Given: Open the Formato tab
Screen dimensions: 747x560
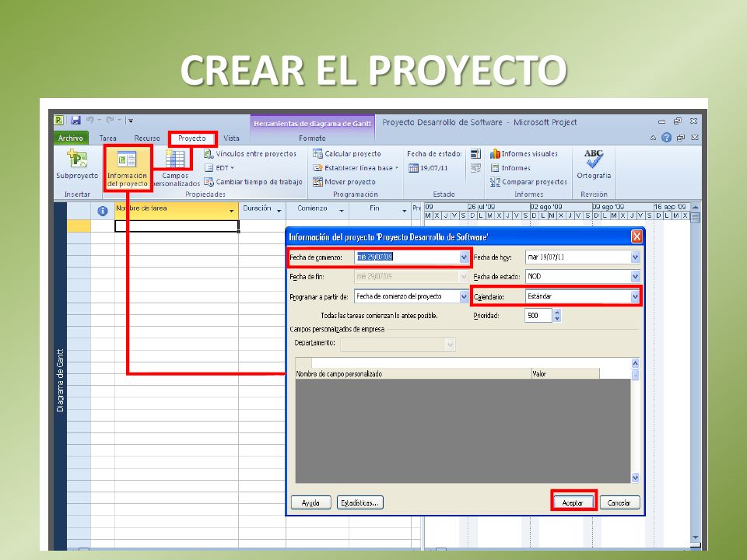Looking at the screenshot, I should click(x=312, y=138).
